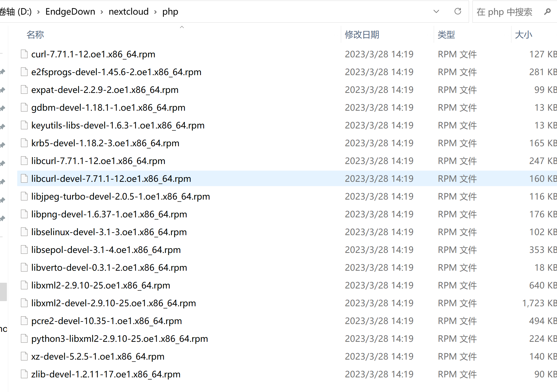The image size is (557, 392).
Task: Open address bar history dropdown
Action: (x=436, y=11)
